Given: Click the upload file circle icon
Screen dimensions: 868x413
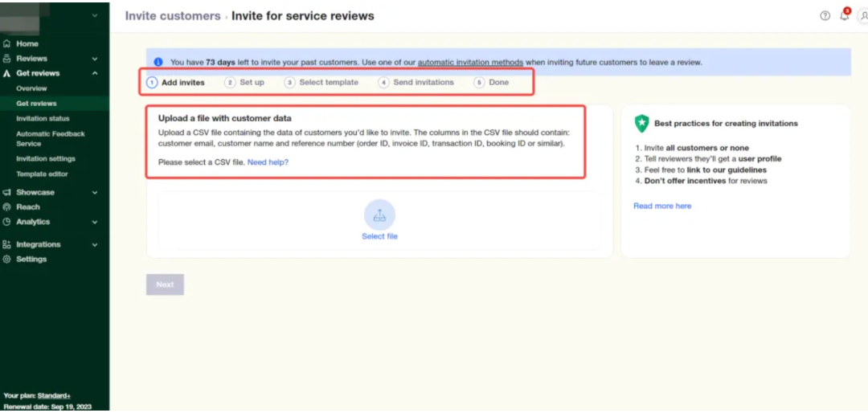Looking at the screenshot, I should (379, 215).
